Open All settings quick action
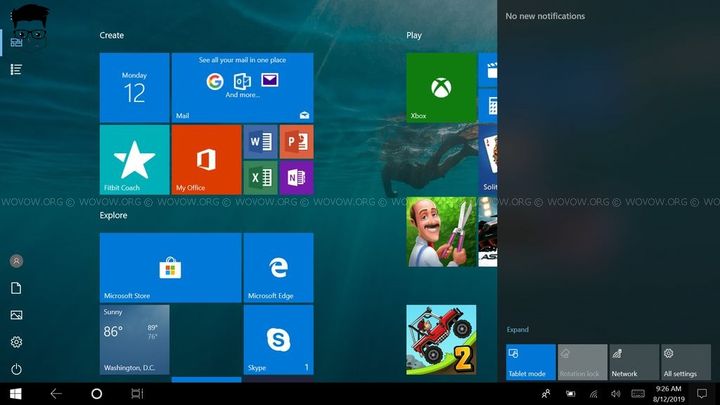The height and width of the screenshot is (405, 720). [686, 362]
